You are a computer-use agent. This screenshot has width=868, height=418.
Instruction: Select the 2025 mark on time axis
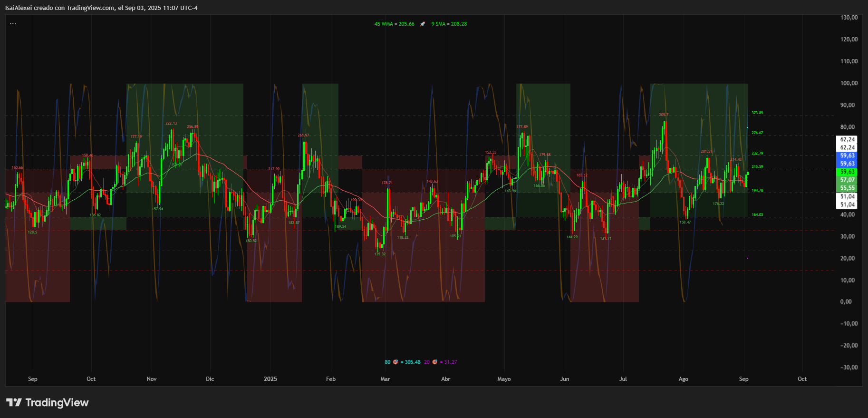tap(270, 379)
